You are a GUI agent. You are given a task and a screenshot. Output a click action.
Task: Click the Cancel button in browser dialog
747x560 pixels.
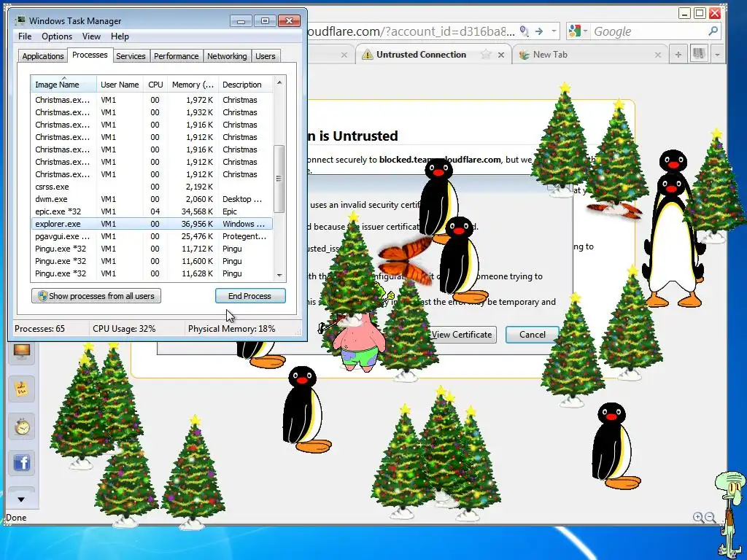[x=532, y=335]
